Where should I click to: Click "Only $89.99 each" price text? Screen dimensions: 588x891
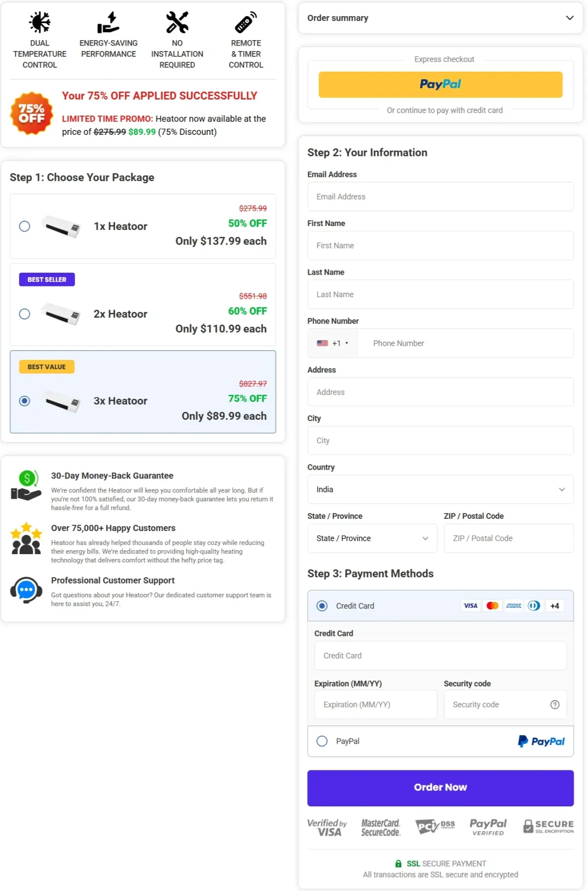point(224,416)
